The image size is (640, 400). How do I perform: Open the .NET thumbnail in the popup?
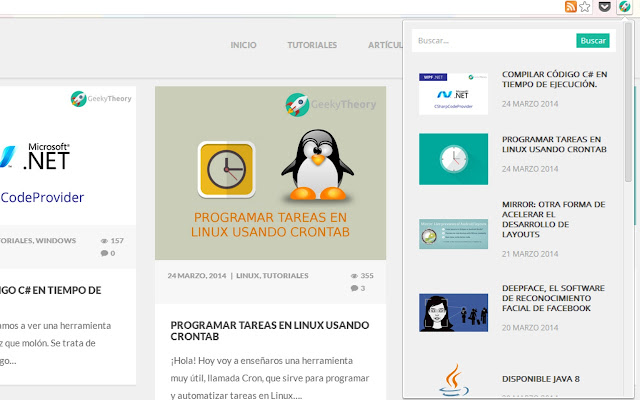[x=453, y=94]
